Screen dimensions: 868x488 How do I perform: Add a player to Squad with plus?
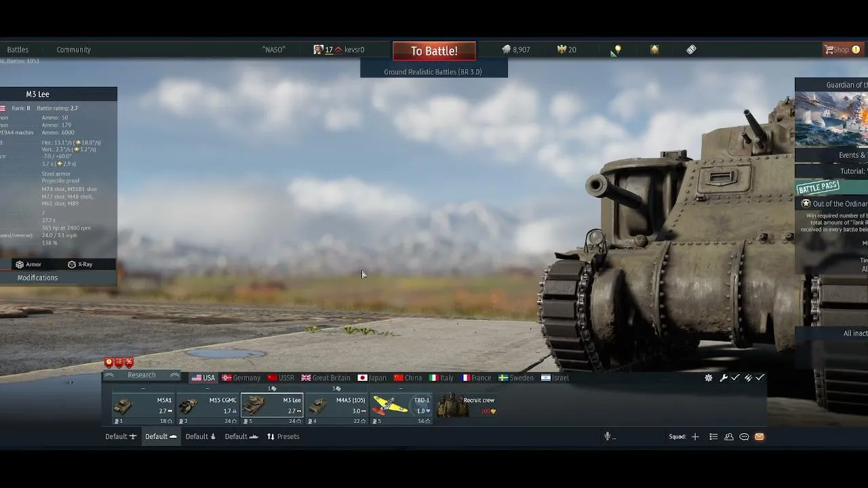[x=695, y=437]
